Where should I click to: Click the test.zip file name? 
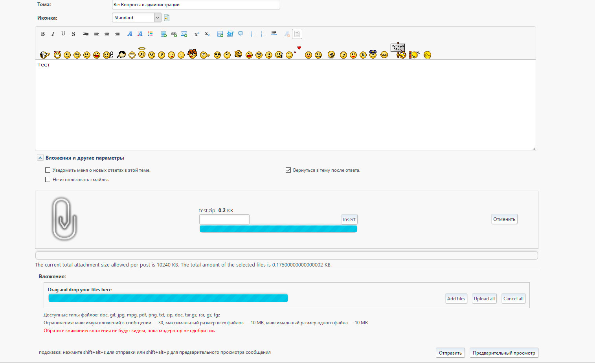(x=207, y=211)
